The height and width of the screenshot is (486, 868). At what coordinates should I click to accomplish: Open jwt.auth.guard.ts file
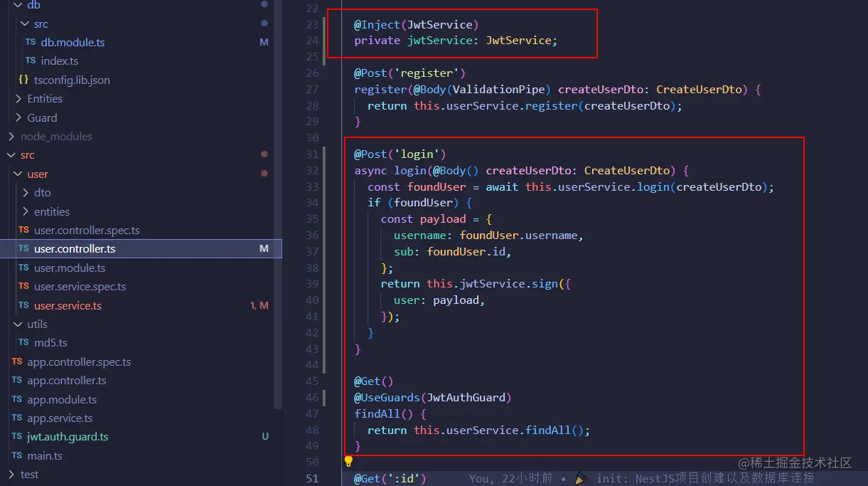coord(68,437)
